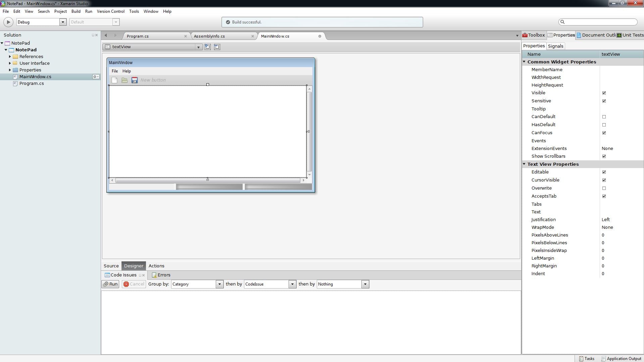Click the Run play button in toolbar
The image size is (644, 362).
[8, 22]
